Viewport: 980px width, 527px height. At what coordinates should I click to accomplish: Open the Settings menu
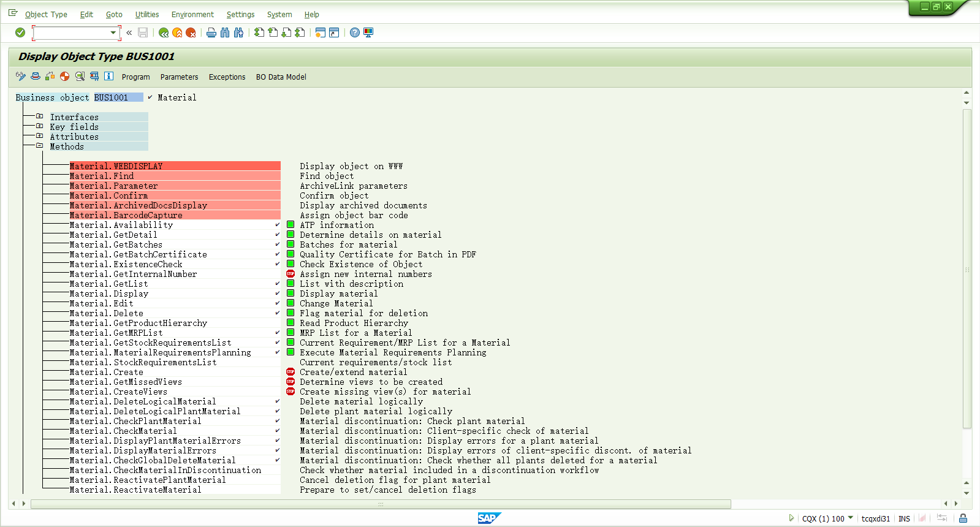pos(240,14)
